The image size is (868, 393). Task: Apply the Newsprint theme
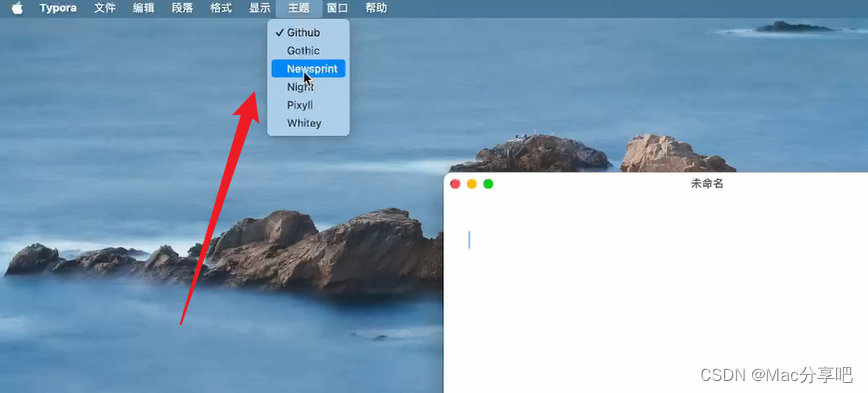click(x=309, y=69)
